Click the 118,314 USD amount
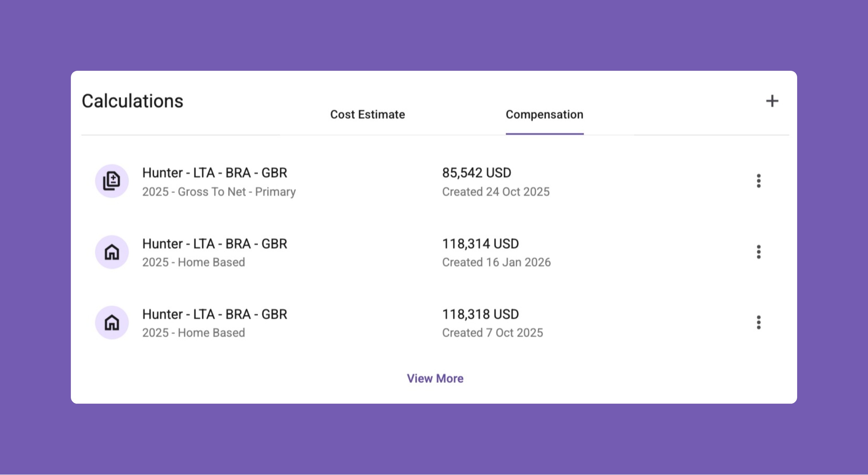 pos(480,244)
